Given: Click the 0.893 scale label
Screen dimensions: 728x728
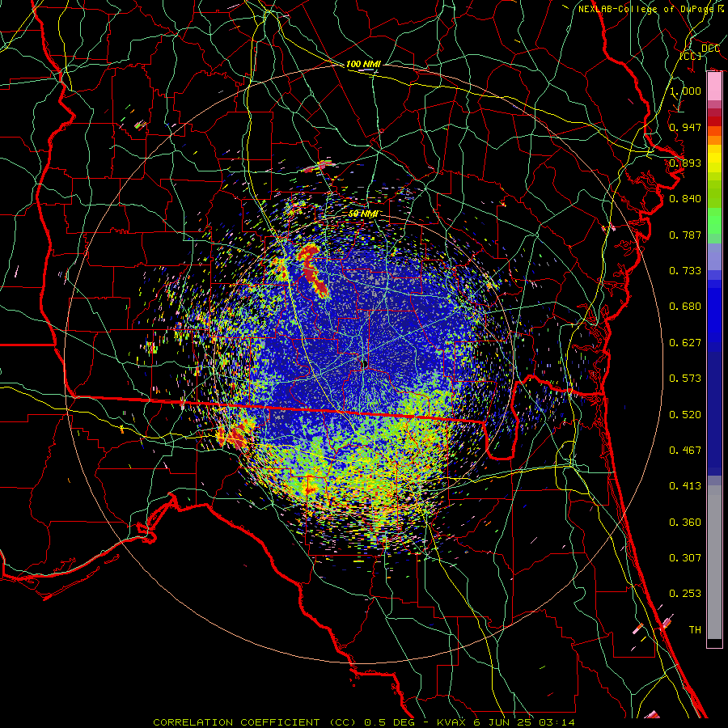Looking at the screenshot, I should coord(685,163).
